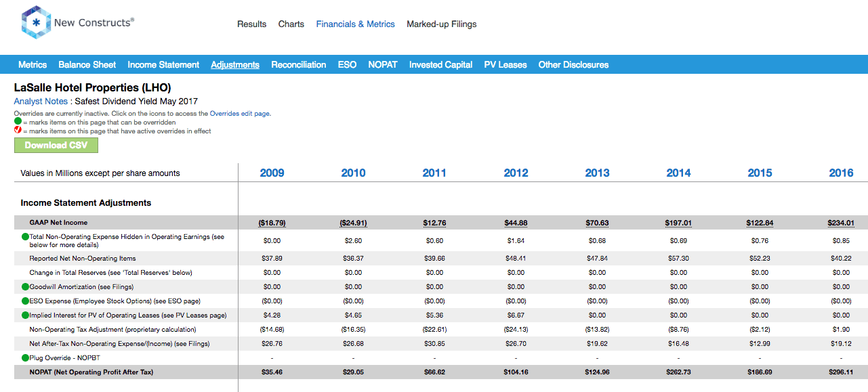Screen dimensions: 868x392
Task: Download the data with Download CSV button
Action: tap(56, 145)
